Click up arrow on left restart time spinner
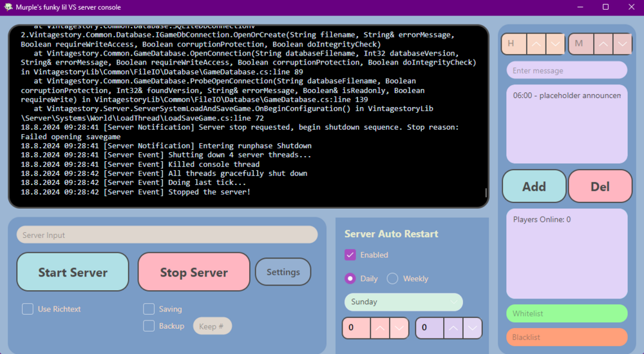This screenshot has height=354, width=644. pos(380,328)
